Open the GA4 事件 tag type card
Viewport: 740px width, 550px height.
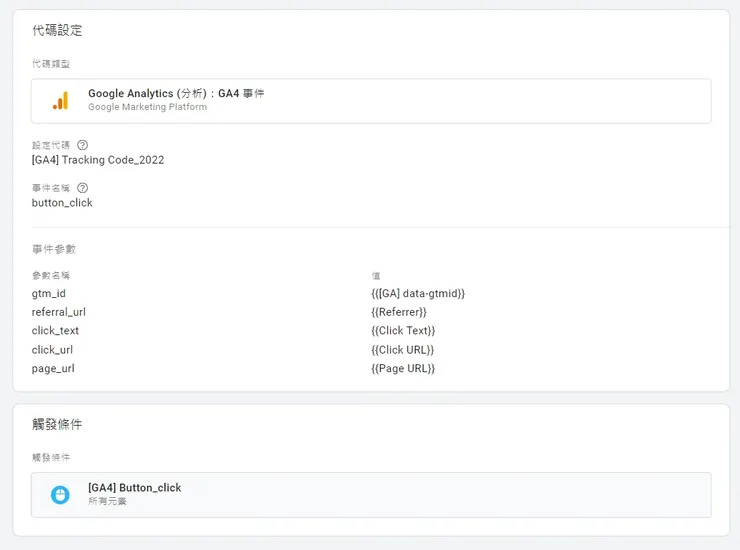[371, 101]
